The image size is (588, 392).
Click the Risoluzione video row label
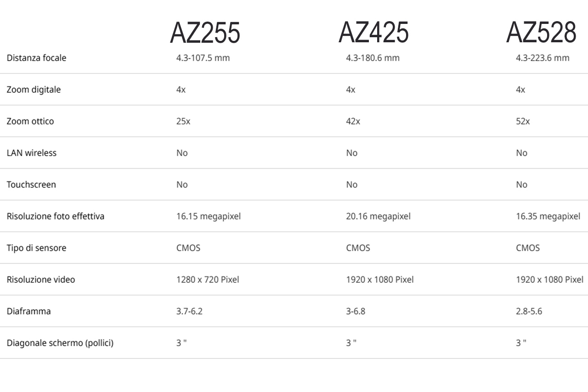pyautogui.click(x=41, y=279)
